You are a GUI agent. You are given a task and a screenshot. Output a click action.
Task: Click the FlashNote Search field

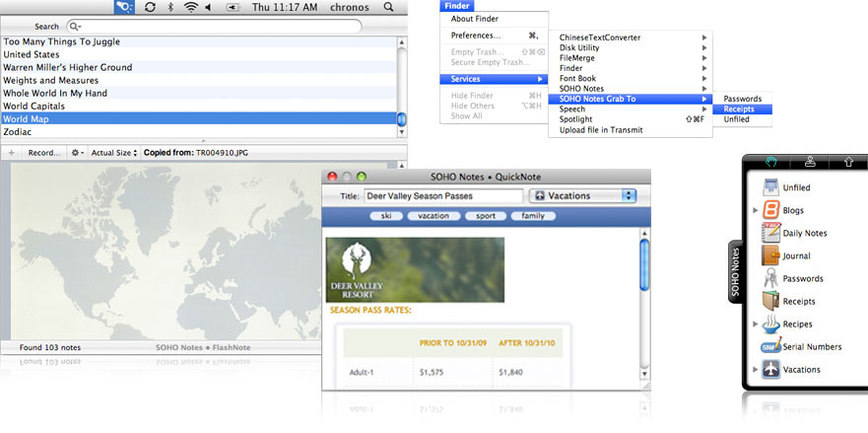(214, 27)
